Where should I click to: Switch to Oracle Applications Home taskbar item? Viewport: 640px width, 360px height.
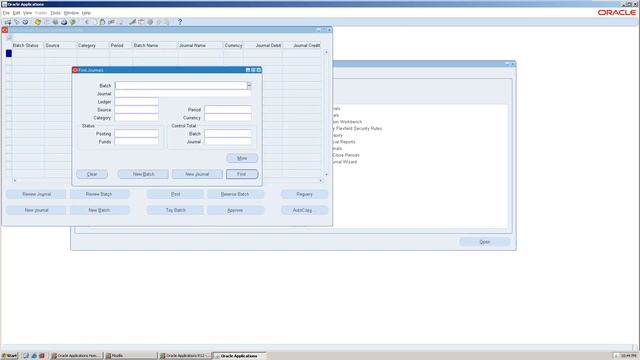(76, 356)
